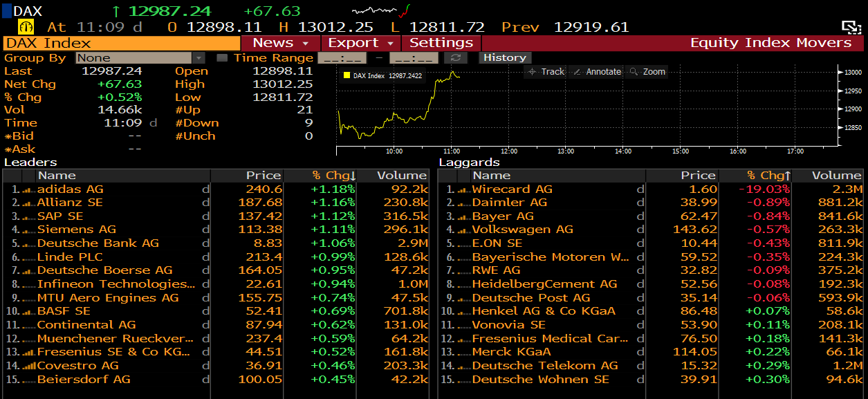Select the Zoom tool on the chart
868x399 pixels.
click(x=647, y=72)
